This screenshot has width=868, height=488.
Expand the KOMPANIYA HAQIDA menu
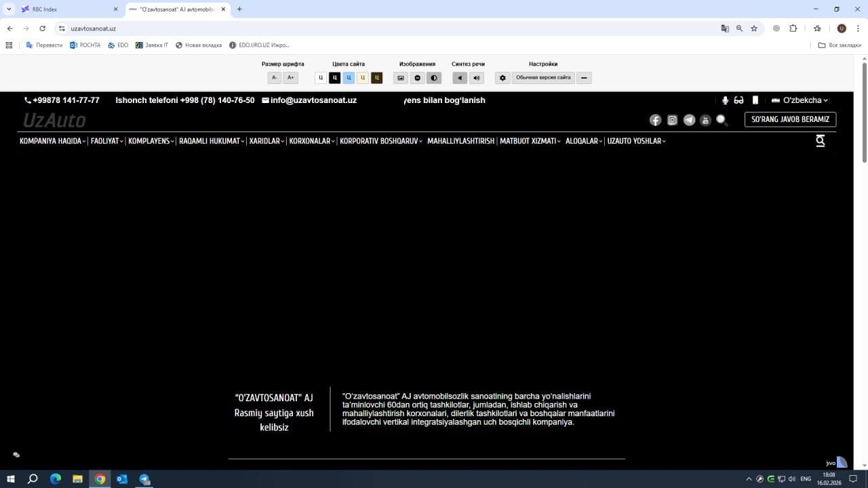pos(52,141)
